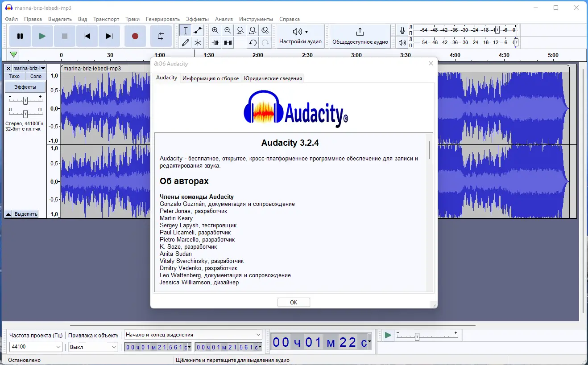Open the Правка menu
This screenshot has height=365, width=588.
[x=33, y=19]
